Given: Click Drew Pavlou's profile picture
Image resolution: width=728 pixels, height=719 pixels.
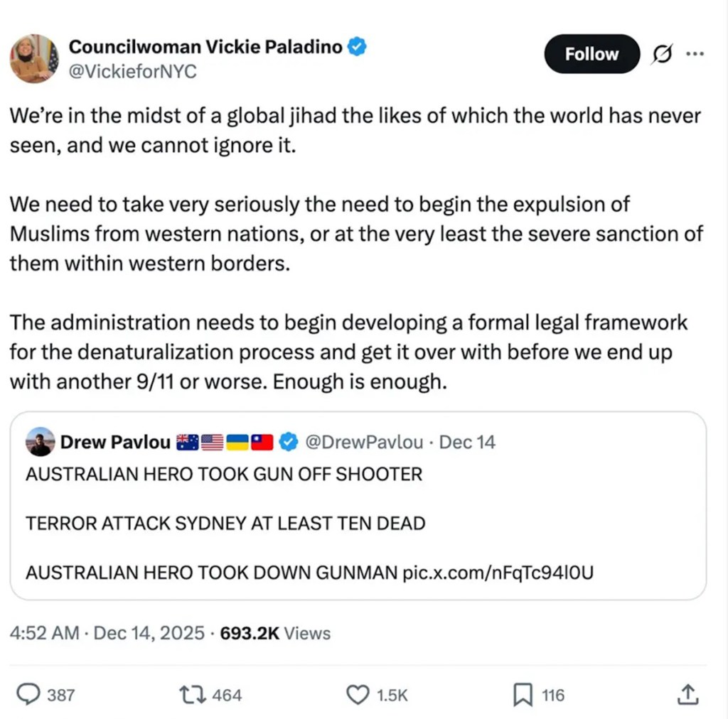Looking at the screenshot, I should [41, 441].
